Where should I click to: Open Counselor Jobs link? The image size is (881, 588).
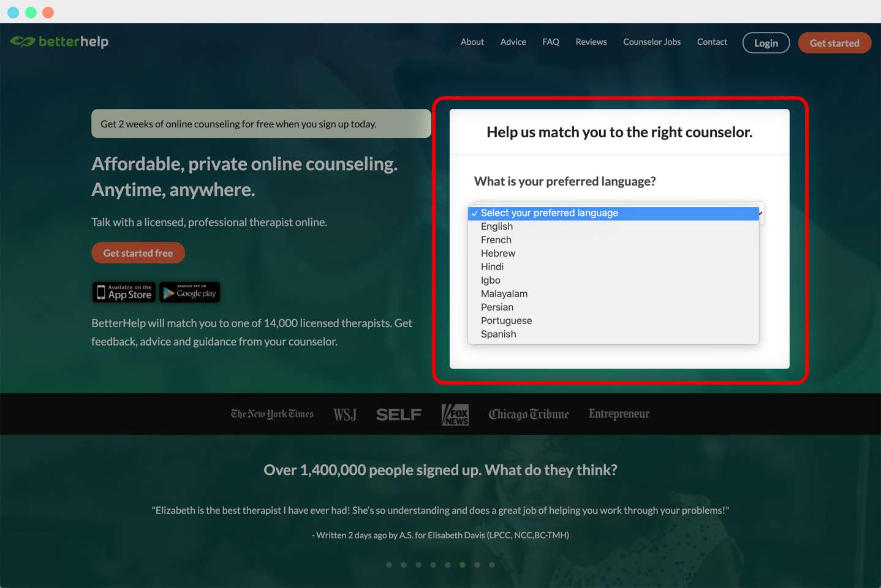pos(652,42)
